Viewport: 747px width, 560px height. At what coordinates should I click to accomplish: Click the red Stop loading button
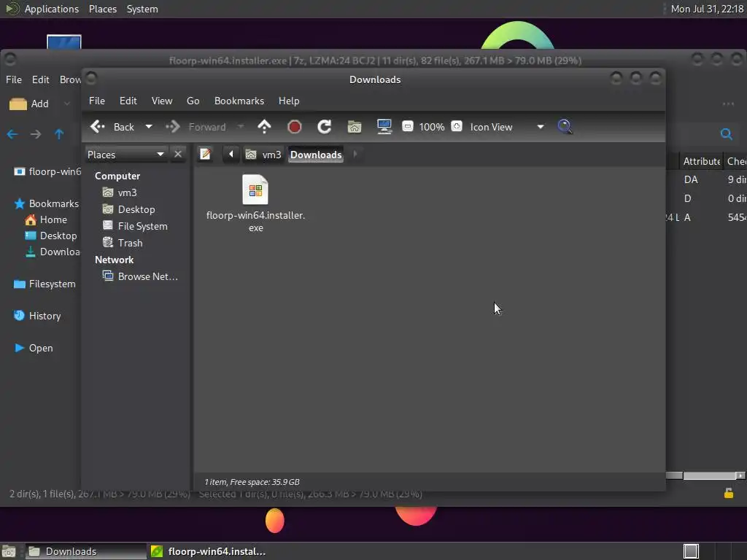[x=295, y=127]
